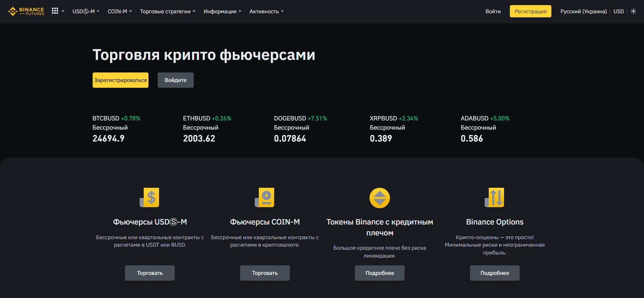
Task: Click the DOGEBUSD price 0.07864
Action: (290, 138)
